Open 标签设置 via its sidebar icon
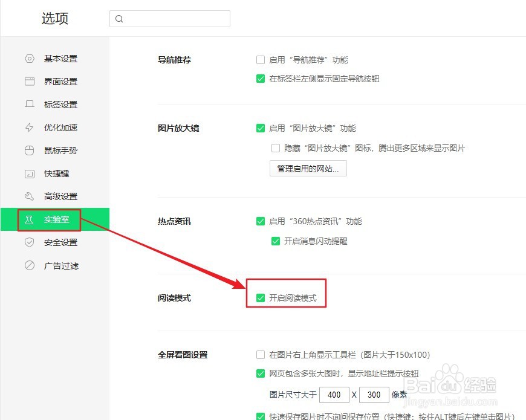Viewport: 526px width, 420px height. (x=29, y=105)
